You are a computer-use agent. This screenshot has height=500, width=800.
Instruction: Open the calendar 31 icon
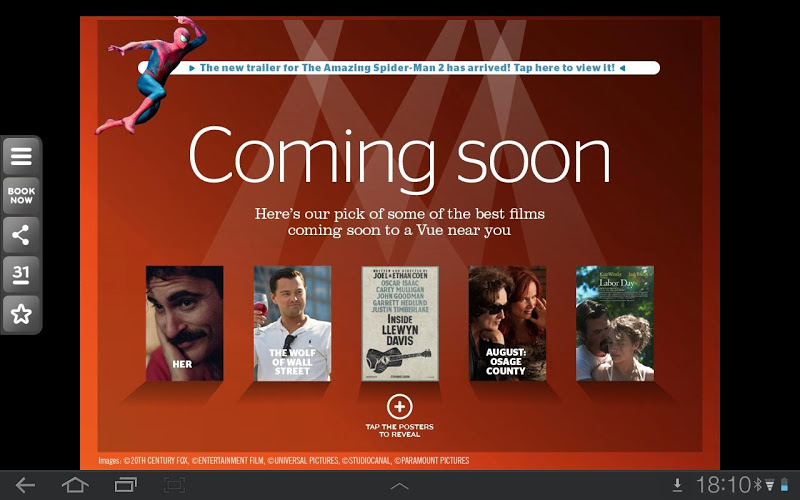(21, 274)
